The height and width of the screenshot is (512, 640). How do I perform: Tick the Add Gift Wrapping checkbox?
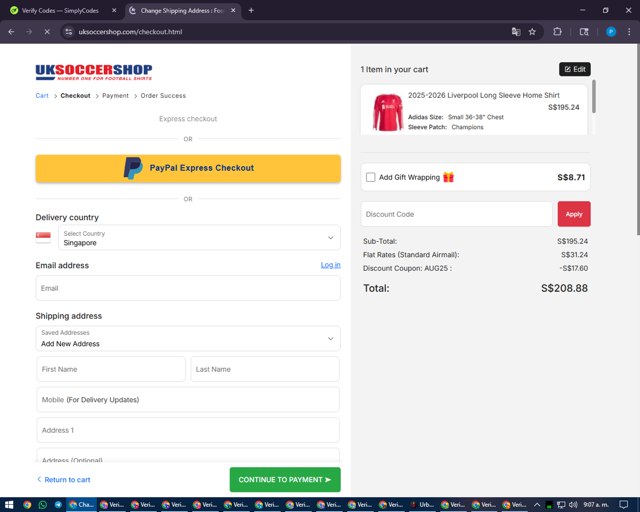point(371,177)
